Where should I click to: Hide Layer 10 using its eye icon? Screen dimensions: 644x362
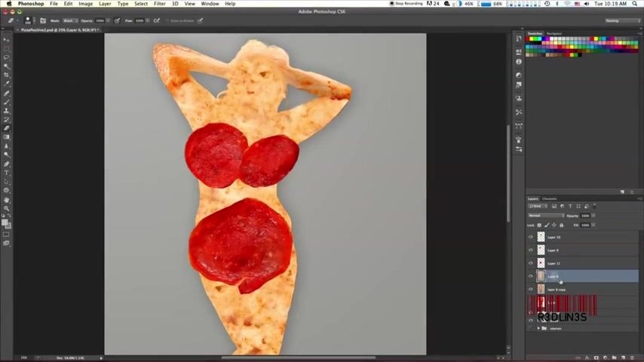pos(531,238)
